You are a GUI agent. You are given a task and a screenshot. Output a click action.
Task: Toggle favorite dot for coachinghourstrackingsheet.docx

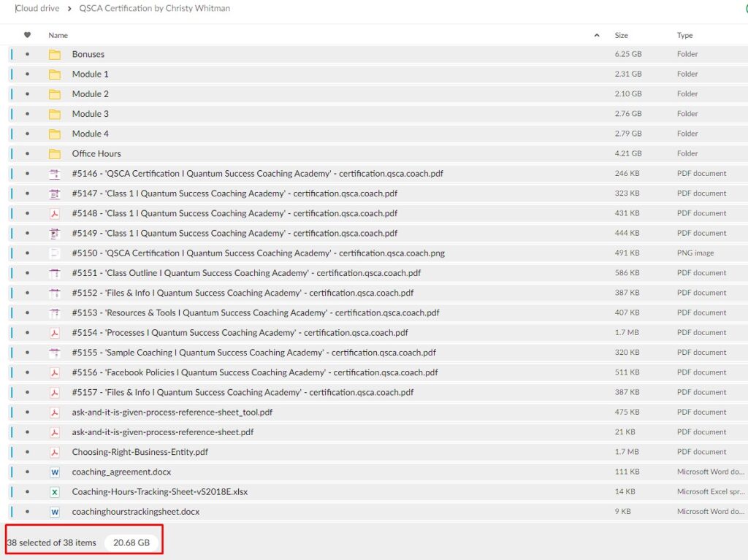coord(28,512)
